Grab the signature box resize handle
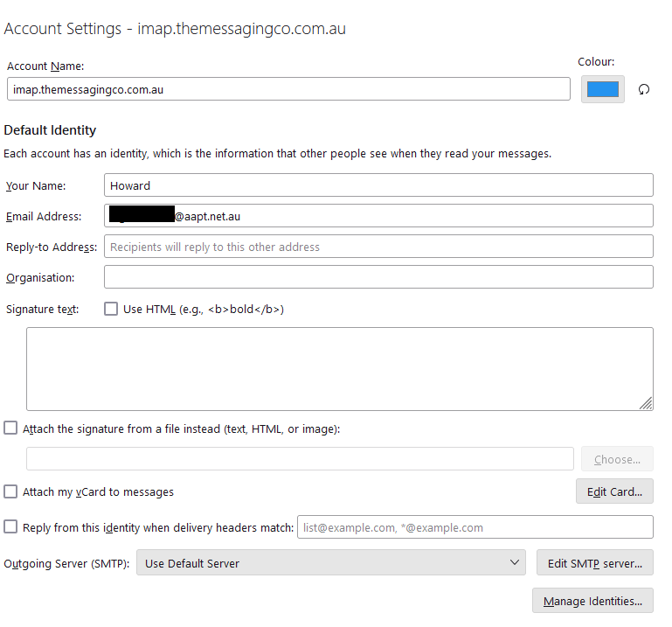Screen dimensions: 672x627 (x=646, y=403)
